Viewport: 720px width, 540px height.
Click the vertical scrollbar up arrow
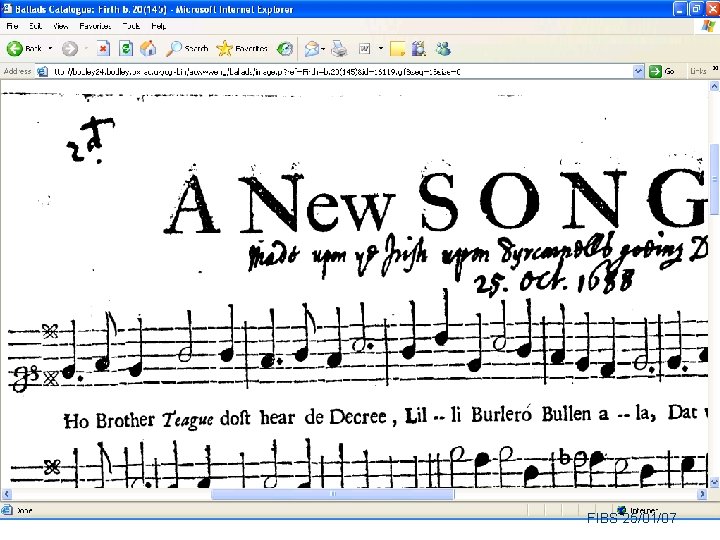[x=714, y=86]
